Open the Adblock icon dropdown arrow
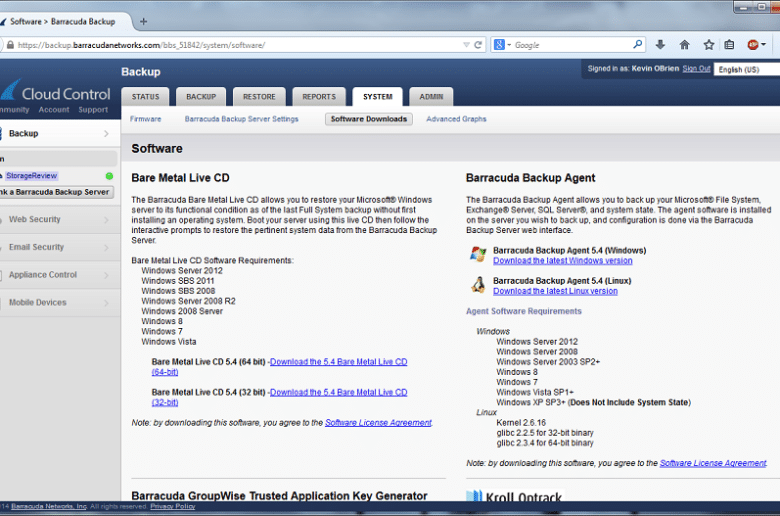780x516 pixels. coord(764,45)
